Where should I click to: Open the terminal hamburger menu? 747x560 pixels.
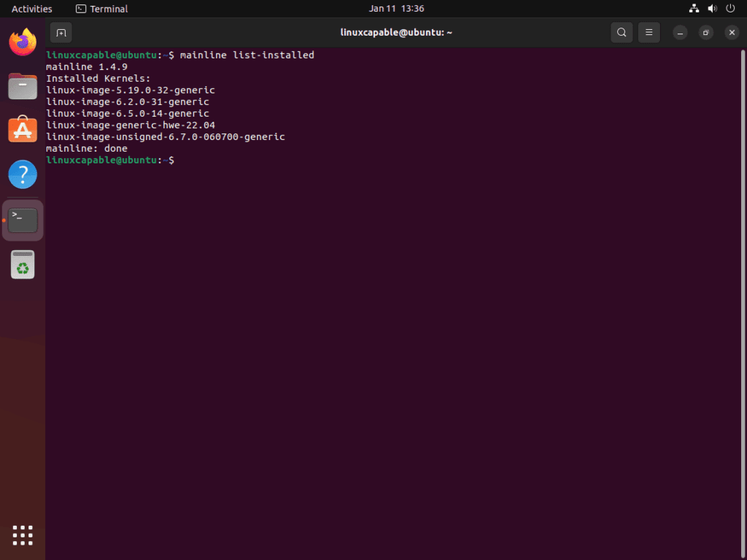tap(649, 32)
